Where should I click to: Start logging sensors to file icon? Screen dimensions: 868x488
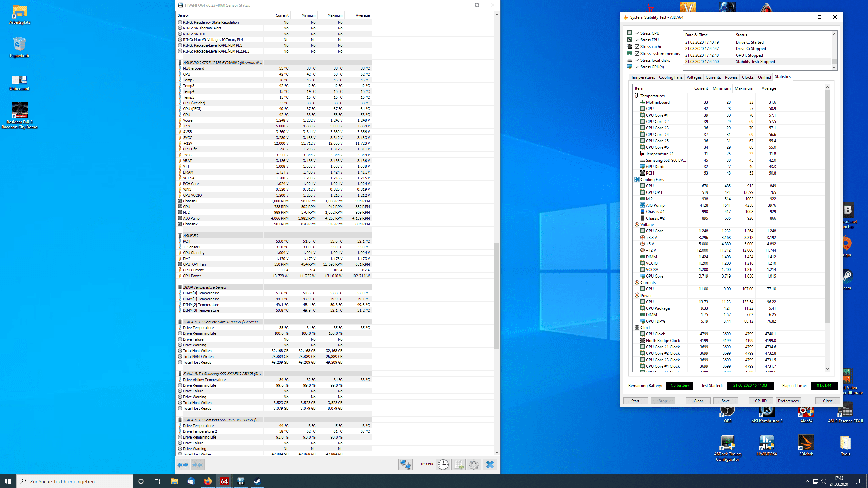(x=458, y=464)
